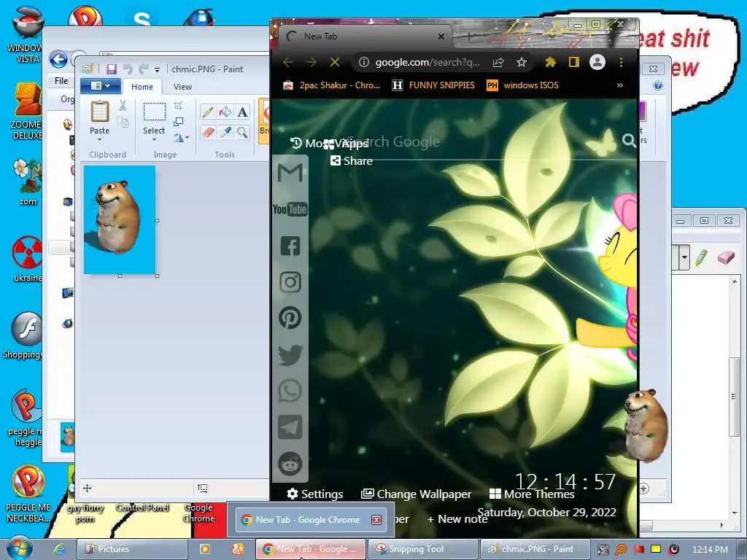The height and width of the screenshot is (560, 747).
Task: Click the share page icon in address bar
Action: tap(498, 63)
